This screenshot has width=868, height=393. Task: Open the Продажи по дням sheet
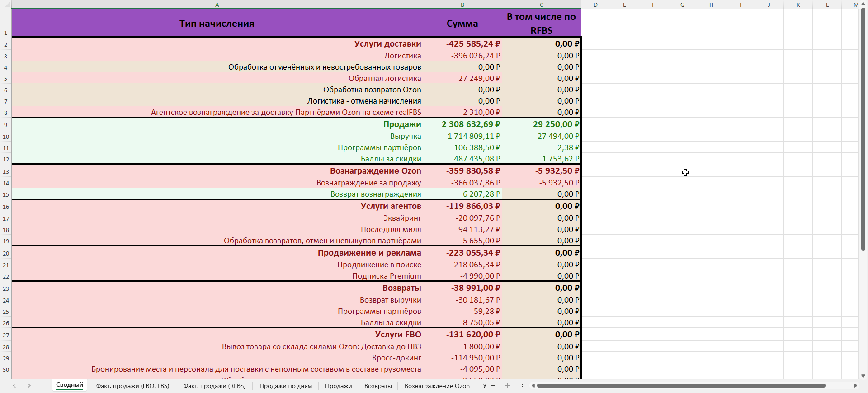285,386
